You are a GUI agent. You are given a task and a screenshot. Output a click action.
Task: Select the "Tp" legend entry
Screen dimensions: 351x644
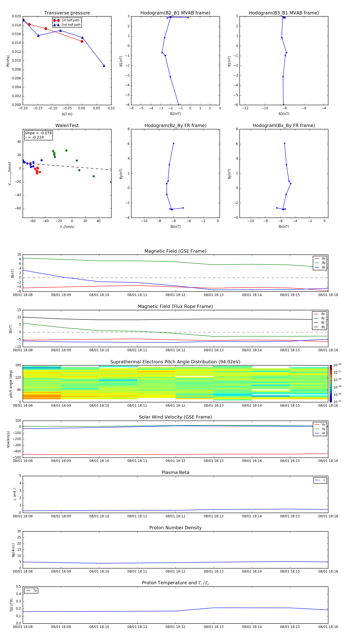(31, 591)
